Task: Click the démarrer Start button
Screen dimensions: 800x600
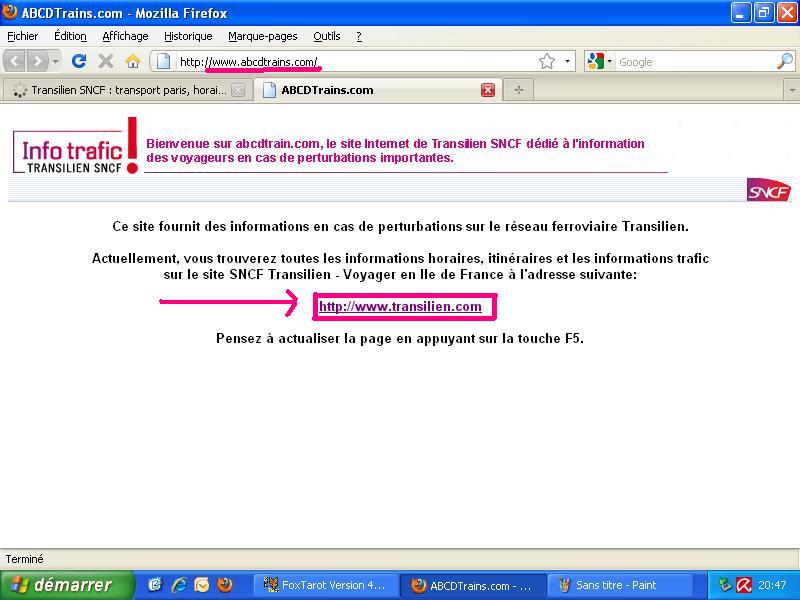Action: pyautogui.click(x=67, y=585)
